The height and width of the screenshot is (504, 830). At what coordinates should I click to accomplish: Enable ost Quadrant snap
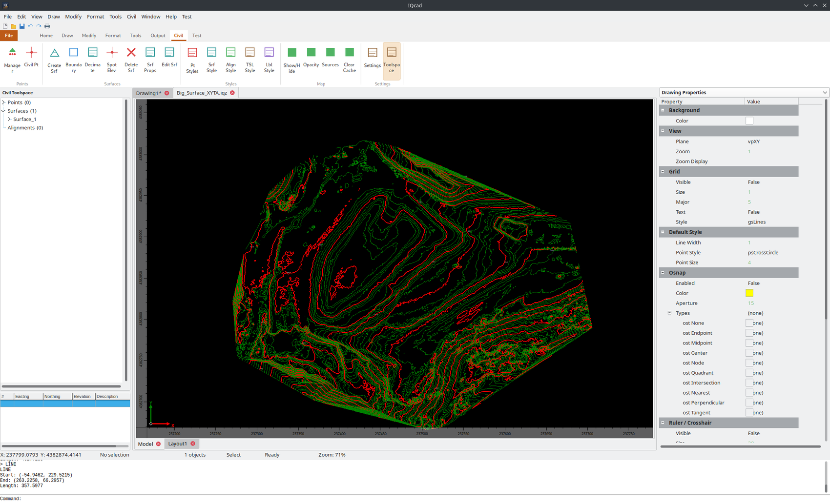749,373
